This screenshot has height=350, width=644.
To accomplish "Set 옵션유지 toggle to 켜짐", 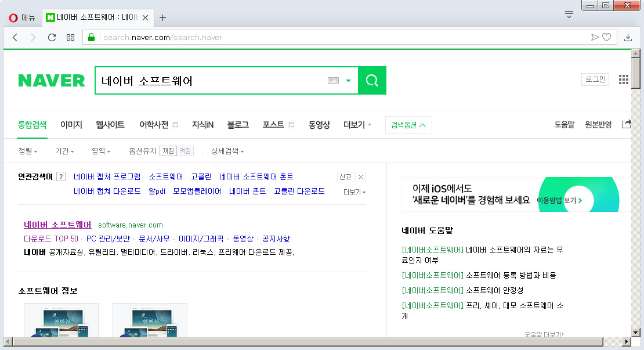I will pyautogui.click(x=185, y=151).
